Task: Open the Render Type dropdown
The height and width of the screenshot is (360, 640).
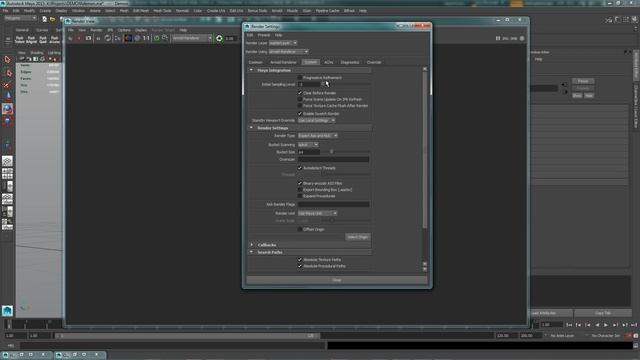Action: [318, 136]
